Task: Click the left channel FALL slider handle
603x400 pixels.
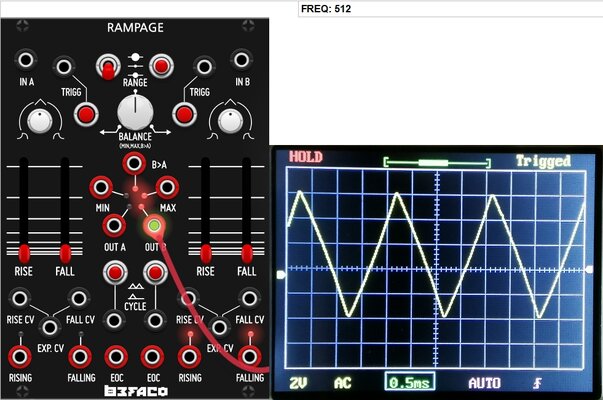Action: [65, 254]
